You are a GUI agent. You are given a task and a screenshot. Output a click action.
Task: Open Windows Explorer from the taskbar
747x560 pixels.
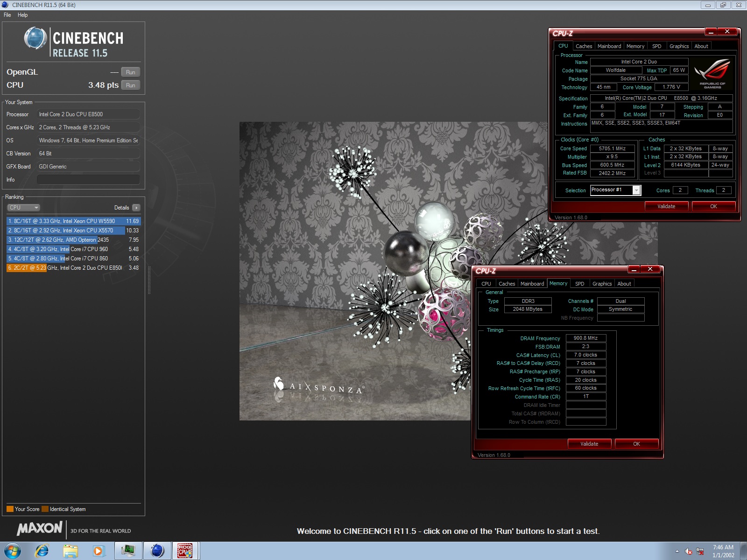pyautogui.click(x=70, y=551)
